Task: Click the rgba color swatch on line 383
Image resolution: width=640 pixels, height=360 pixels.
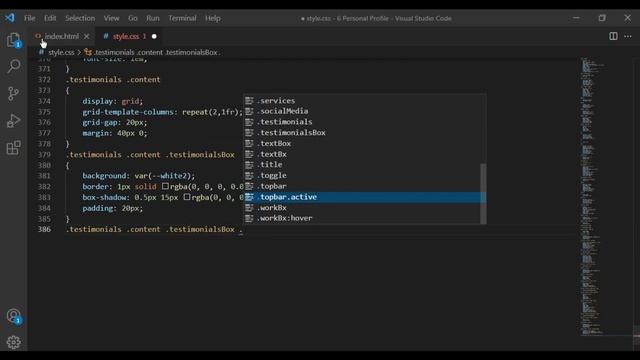Action: click(x=187, y=197)
